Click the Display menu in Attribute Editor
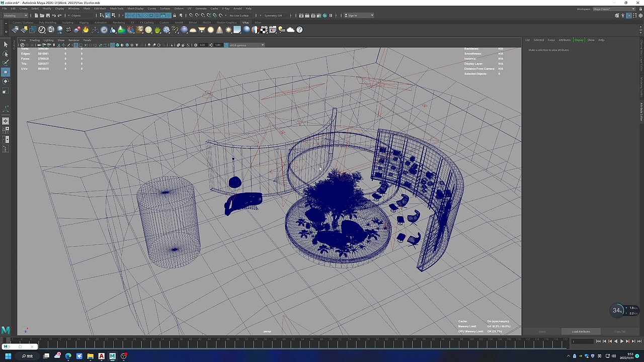 (579, 40)
